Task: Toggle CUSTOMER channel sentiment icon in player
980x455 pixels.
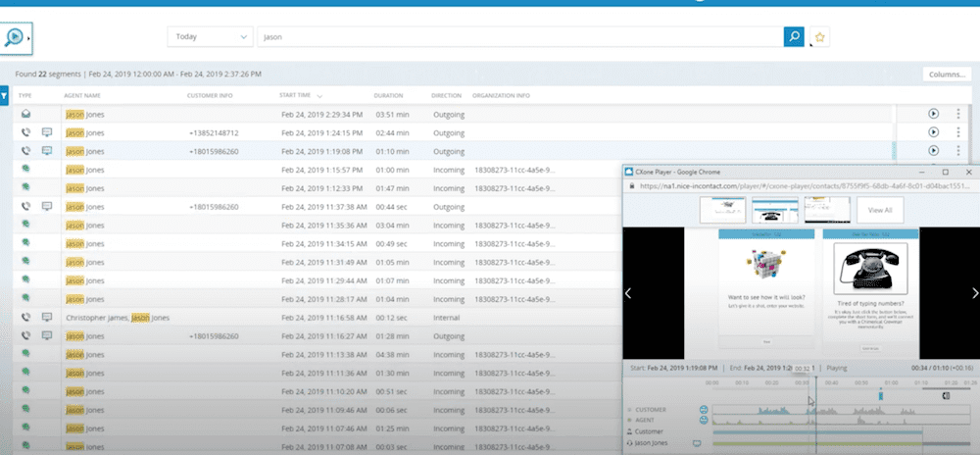Action: (x=704, y=410)
